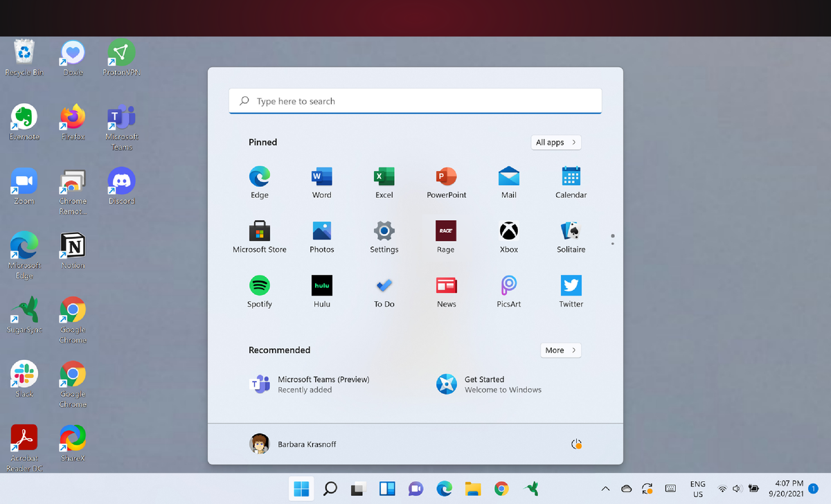Viewport: 831px width, 504px height.
Task: Launch PowerPoint from pinned apps
Action: point(447,182)
